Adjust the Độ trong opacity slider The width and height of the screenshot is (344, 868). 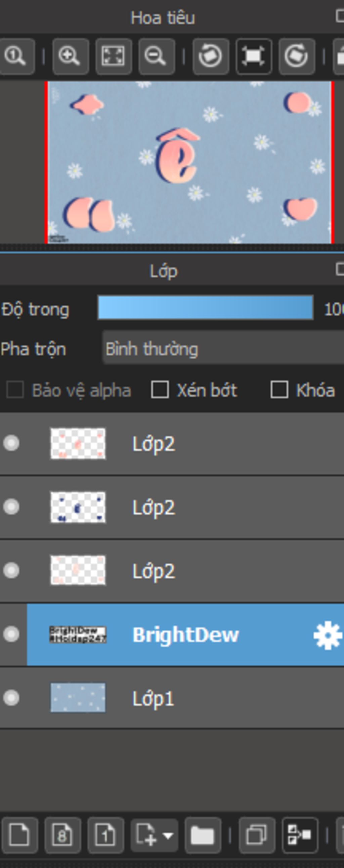(205, 308)
